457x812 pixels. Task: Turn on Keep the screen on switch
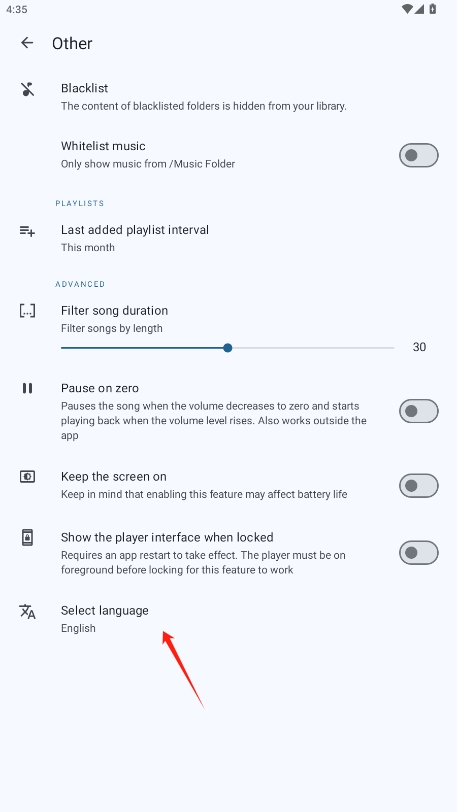pyautogui.click(x=419, y=486)
